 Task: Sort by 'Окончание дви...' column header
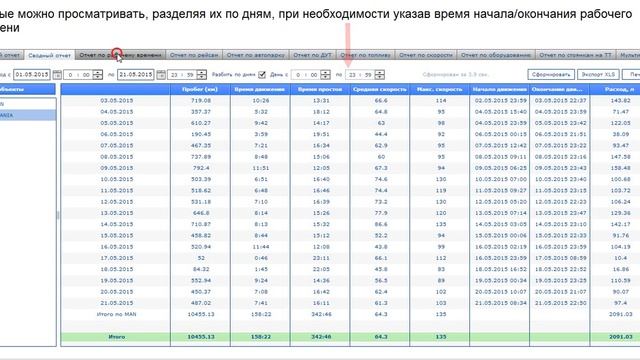pos(560,89)
